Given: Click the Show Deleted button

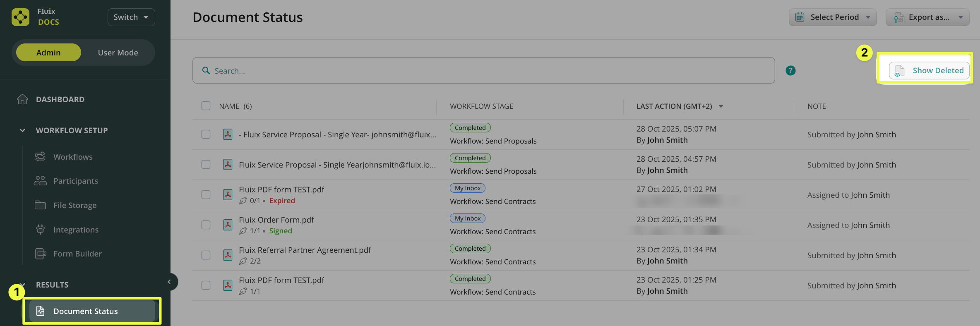Looking at the screenshot, I should click(929, 71).
